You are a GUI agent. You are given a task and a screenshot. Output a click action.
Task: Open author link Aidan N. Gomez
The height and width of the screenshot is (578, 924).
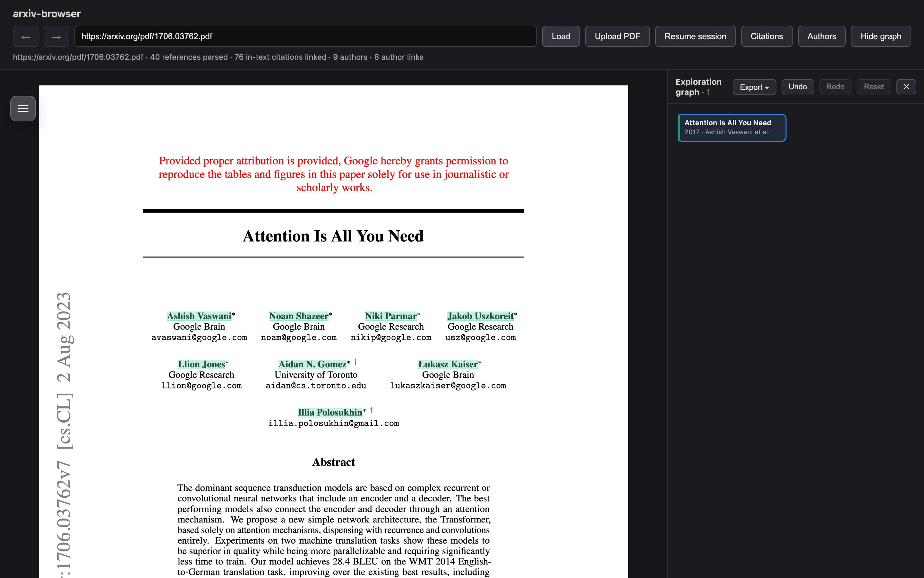(x=312, y=364)
